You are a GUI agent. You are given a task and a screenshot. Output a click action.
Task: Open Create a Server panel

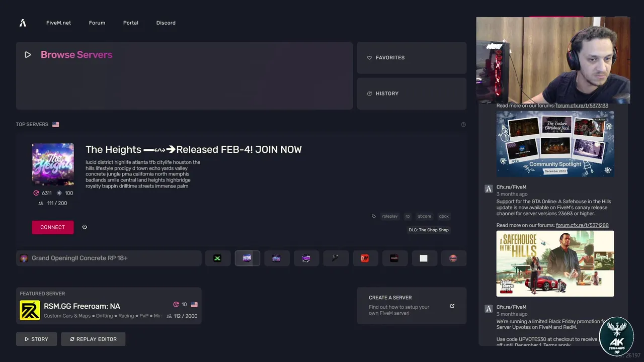[x=412, y=306]
